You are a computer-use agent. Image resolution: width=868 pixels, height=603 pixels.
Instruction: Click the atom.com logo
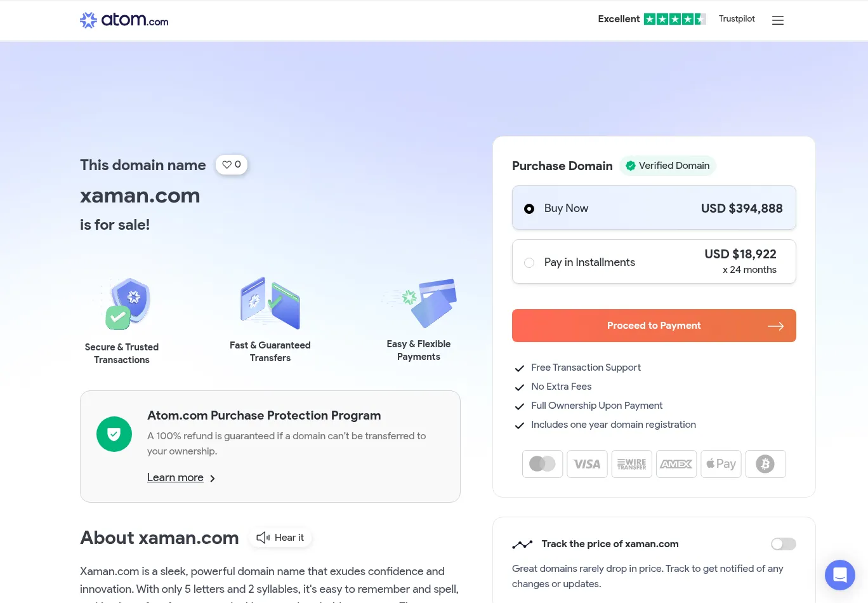(x=124, y=20)
